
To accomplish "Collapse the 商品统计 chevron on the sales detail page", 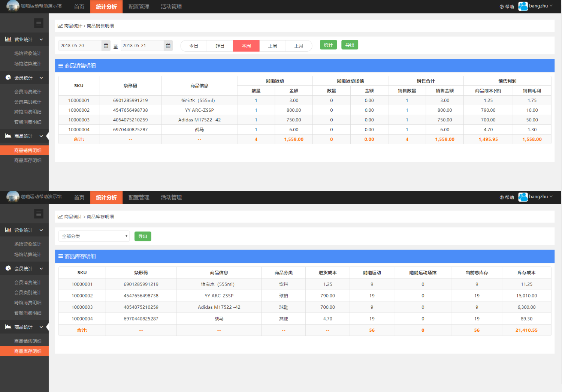I will 41,136.
